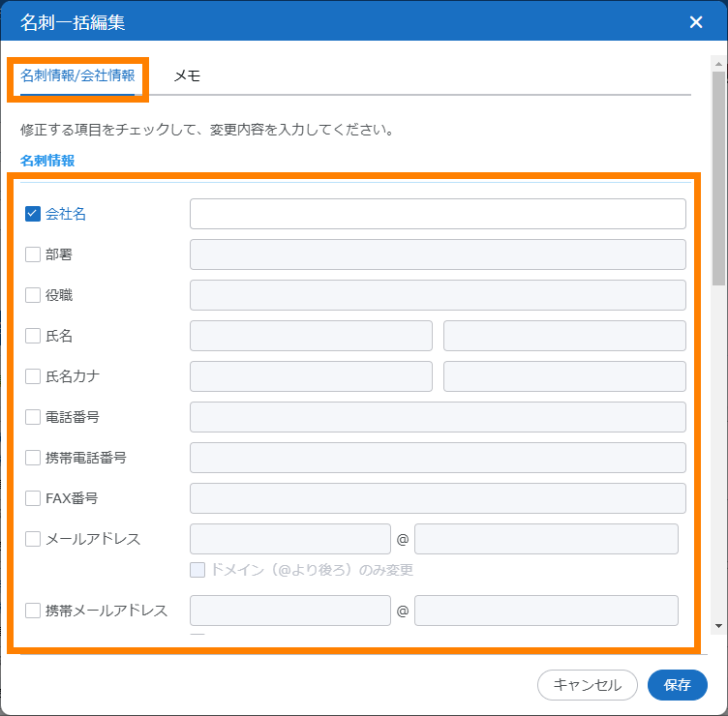Tick the 携帯メールアドレス checkbox
728x716 pixels.
pos(33,611)
